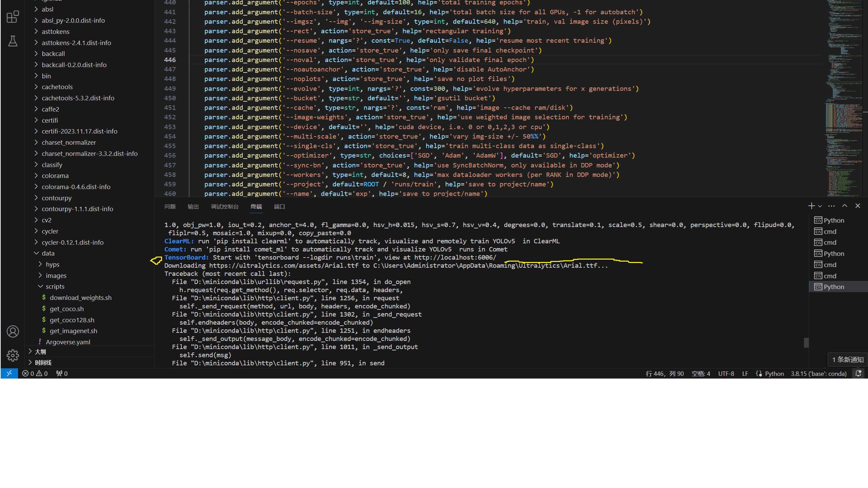Open the Accounts icon in activity bar
This screenshot has height=488, width=868.
tap(13, 331)
